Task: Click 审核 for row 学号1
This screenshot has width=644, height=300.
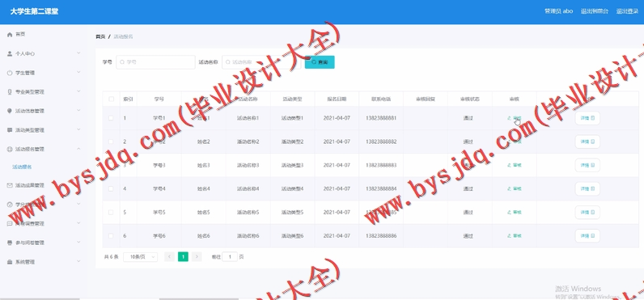Action: 515,118
